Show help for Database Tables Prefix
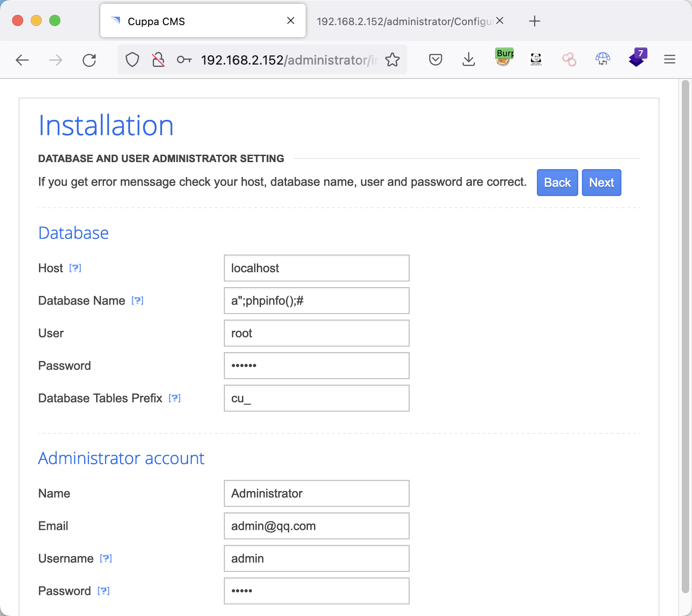692x616 pixels. pos(175,398)
